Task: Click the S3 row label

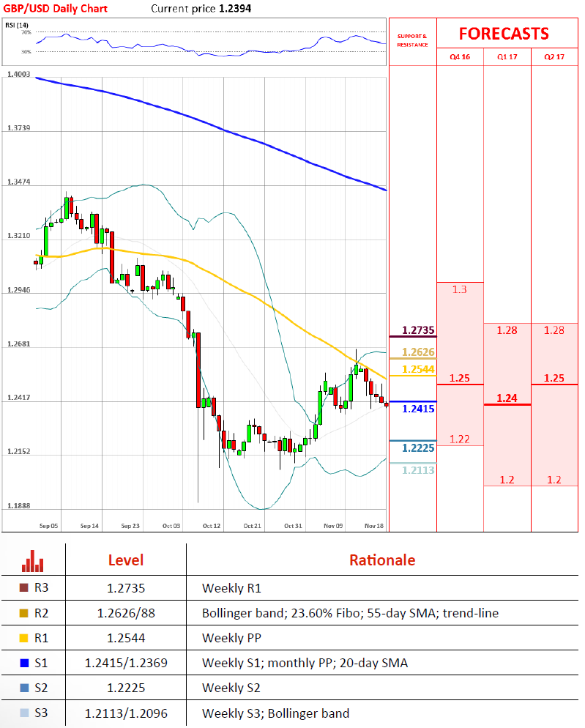Action: [41, 713]
